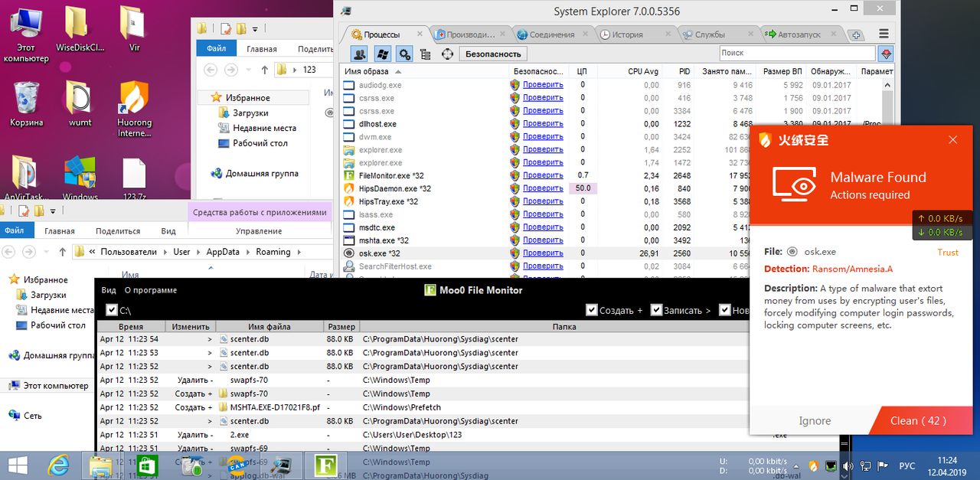Open WiseDiskCleaner desktop folder
Image resolution: width=980 pixels, height=480 pixels.
[80, 28]
